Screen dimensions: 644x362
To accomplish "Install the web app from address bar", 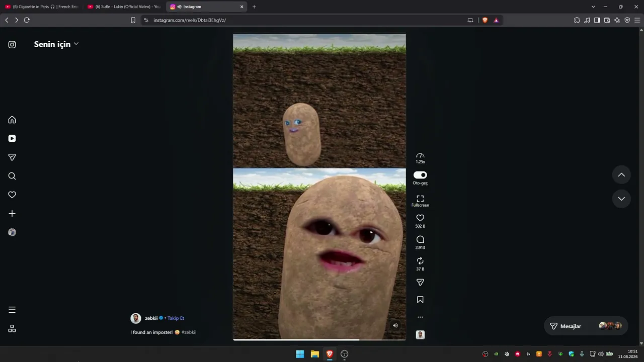I will pyautogui.click(x=470, y=20).
